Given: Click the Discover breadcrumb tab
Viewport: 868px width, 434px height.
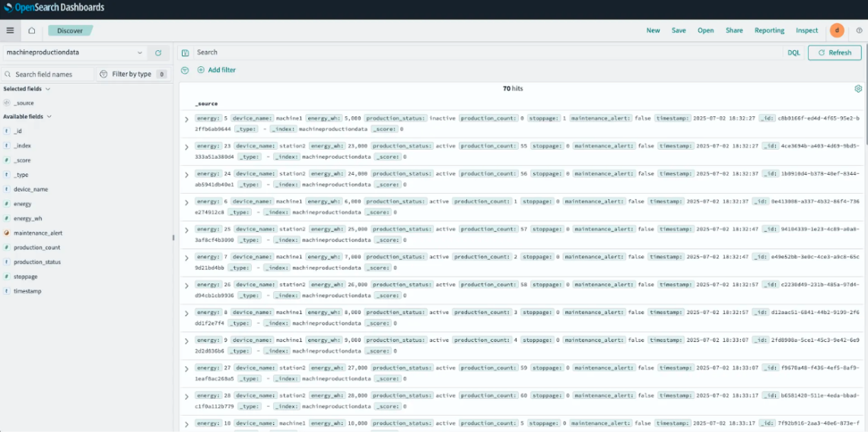Looking at the screenshot, I should 70,30.
